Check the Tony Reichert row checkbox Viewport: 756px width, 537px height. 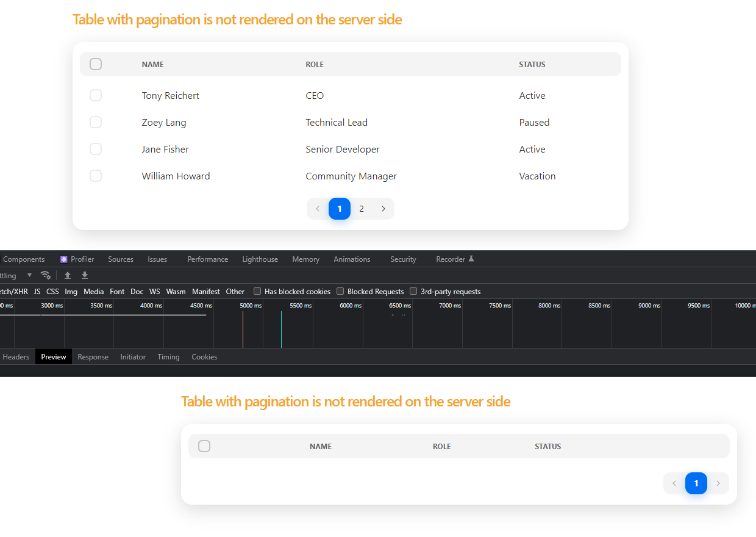pyautogui.click(x=96, y=95)
